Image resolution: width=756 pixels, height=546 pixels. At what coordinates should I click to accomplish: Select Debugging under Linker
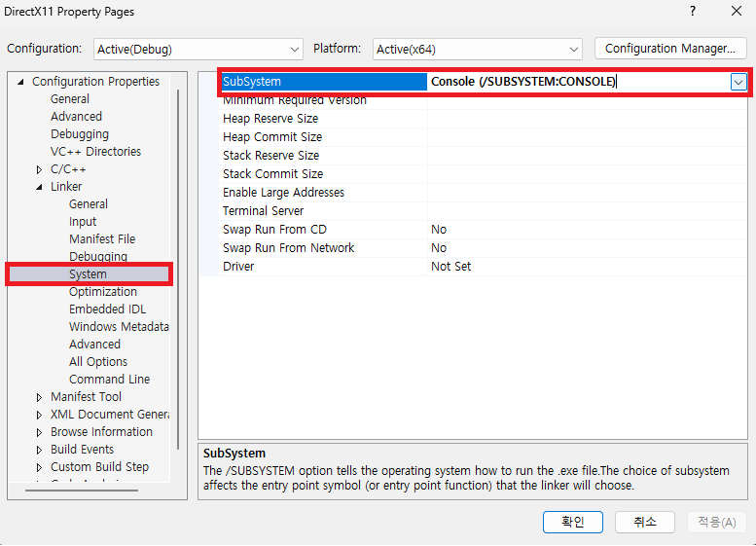pos(98,257)
